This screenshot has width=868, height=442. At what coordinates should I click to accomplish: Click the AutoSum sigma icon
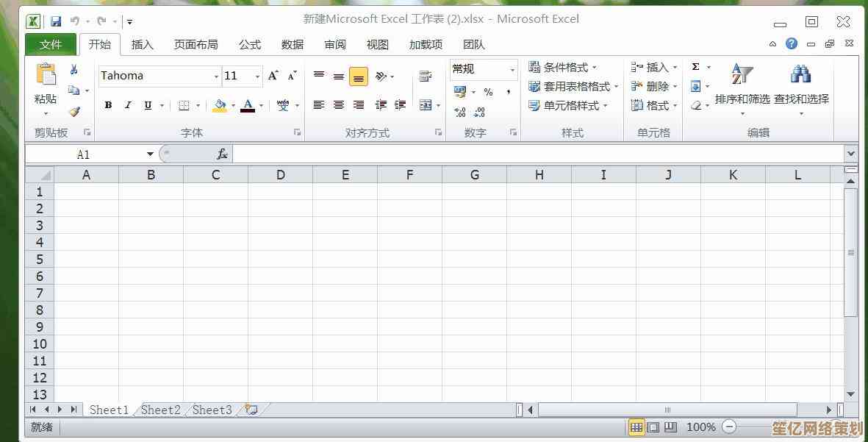click(x=695, y=67)
